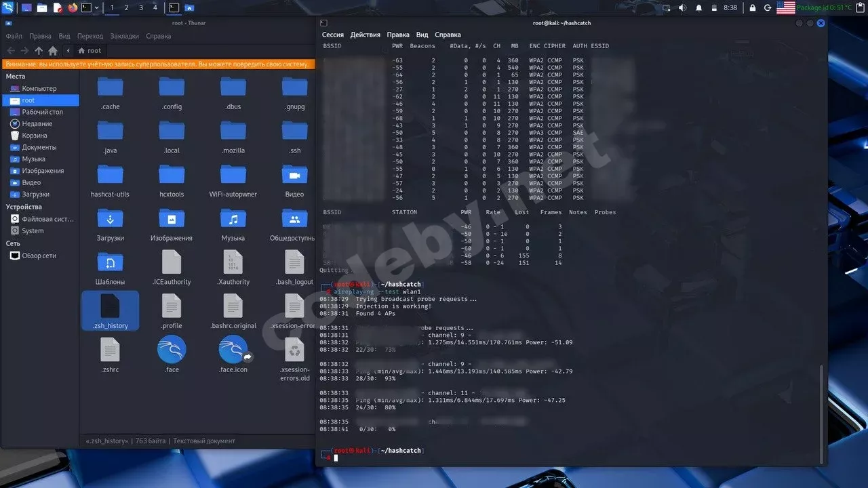Select the .config folder
Screen dimensions: 868x488
[172, 93]
